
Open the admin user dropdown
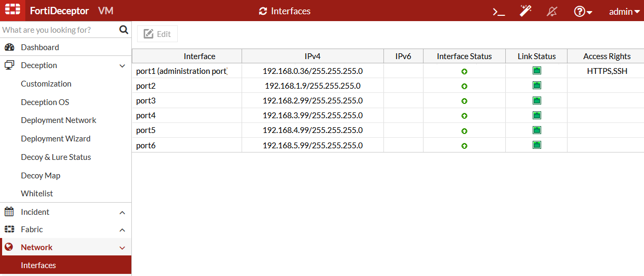pyautogui.click(x=624, y=11)
